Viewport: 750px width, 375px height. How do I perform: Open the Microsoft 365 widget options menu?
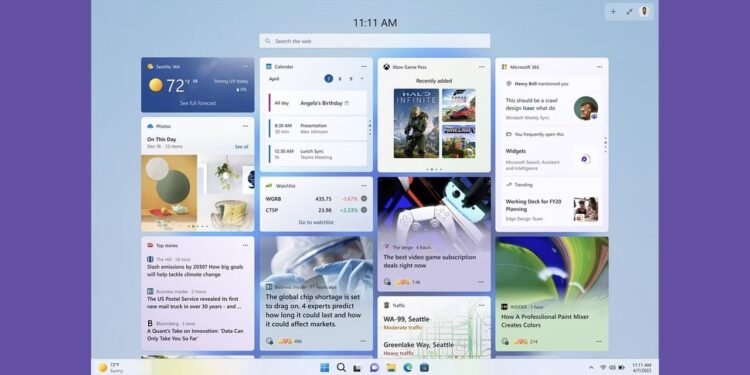click(x=599, y=66)
